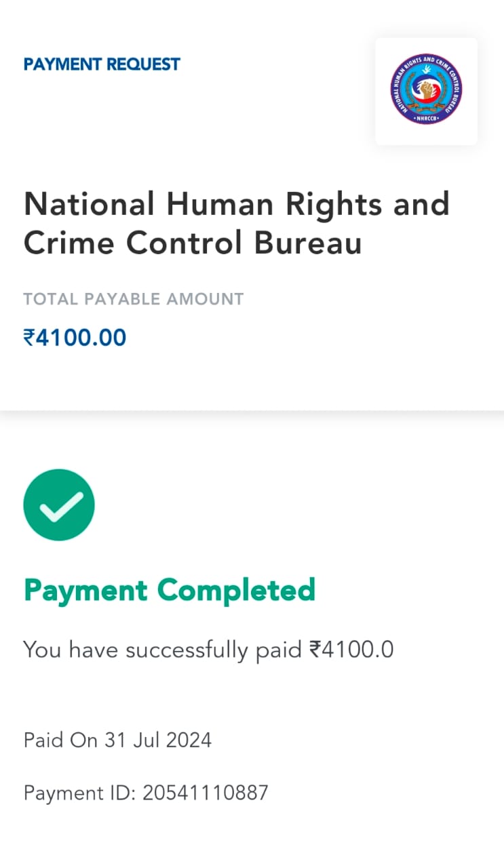The width and height of the screenshot is (504, 868).
Task: Tap the 'You have successfully paid' text
Action: pyautogui.click(x=162, y=650)
